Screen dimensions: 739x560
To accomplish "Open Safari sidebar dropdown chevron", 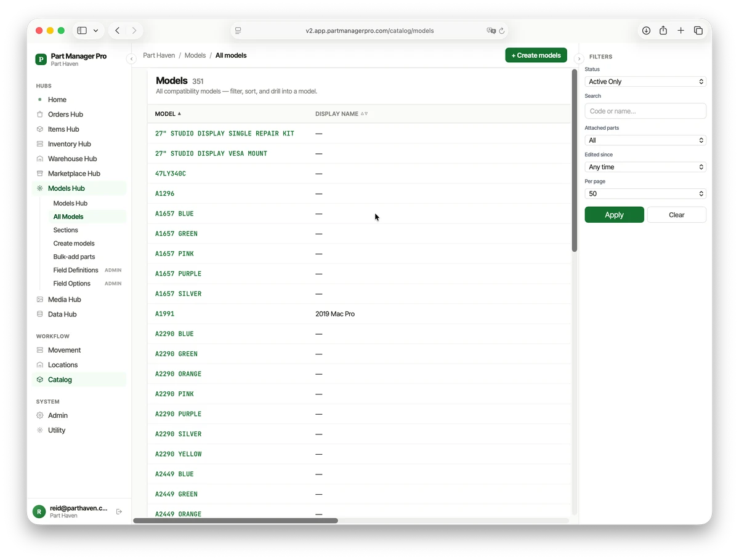I will 95,30.
